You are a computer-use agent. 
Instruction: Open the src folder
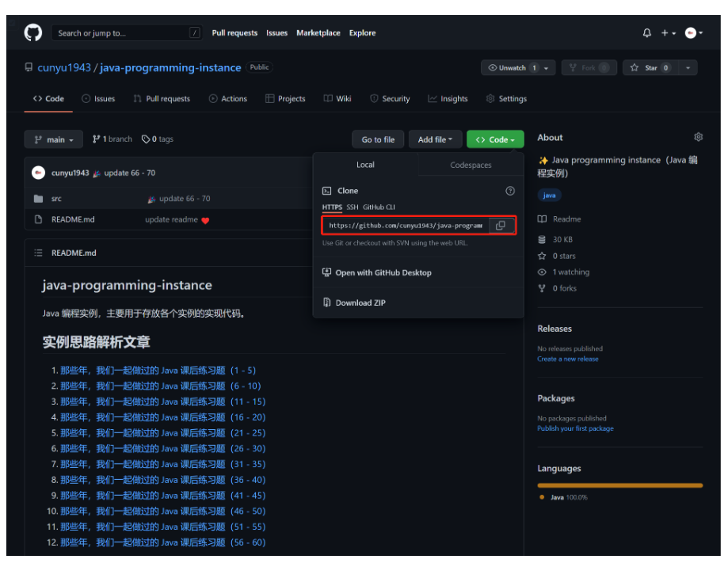click(56, 199)
